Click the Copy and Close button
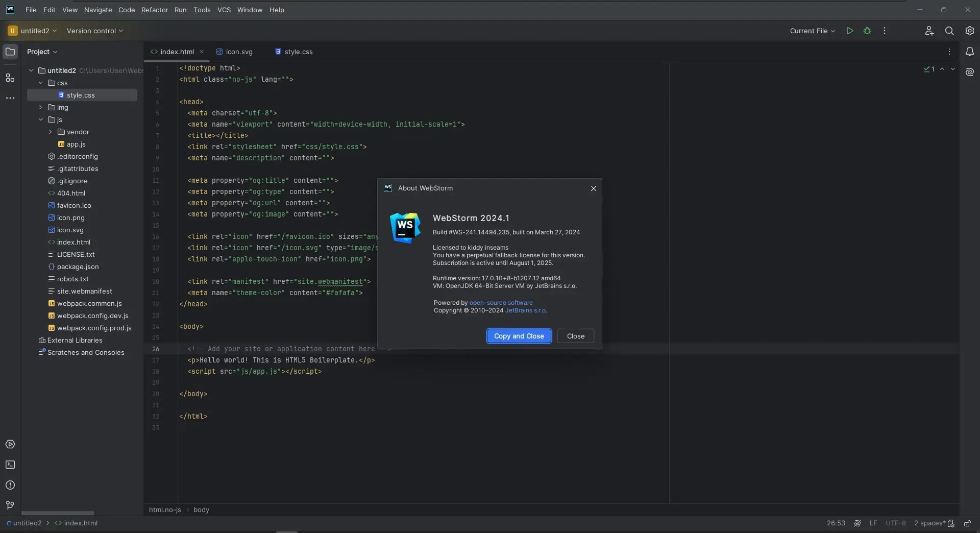 519,336
